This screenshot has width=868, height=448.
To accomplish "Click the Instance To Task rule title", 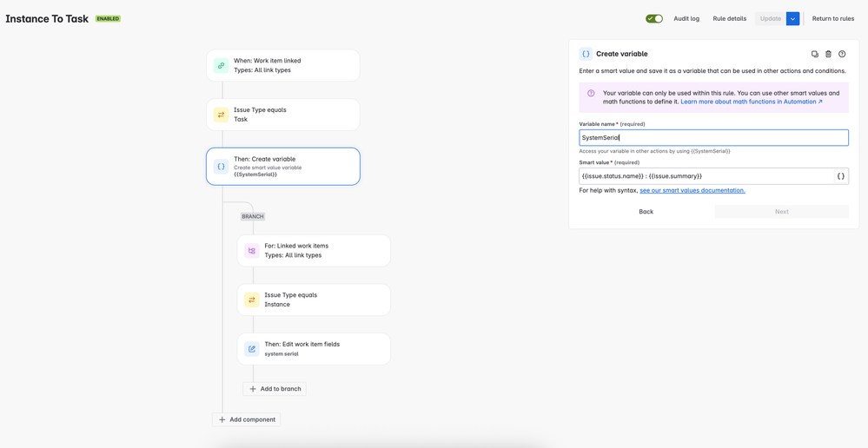I will pyautogui.click(x=47, y=19).
